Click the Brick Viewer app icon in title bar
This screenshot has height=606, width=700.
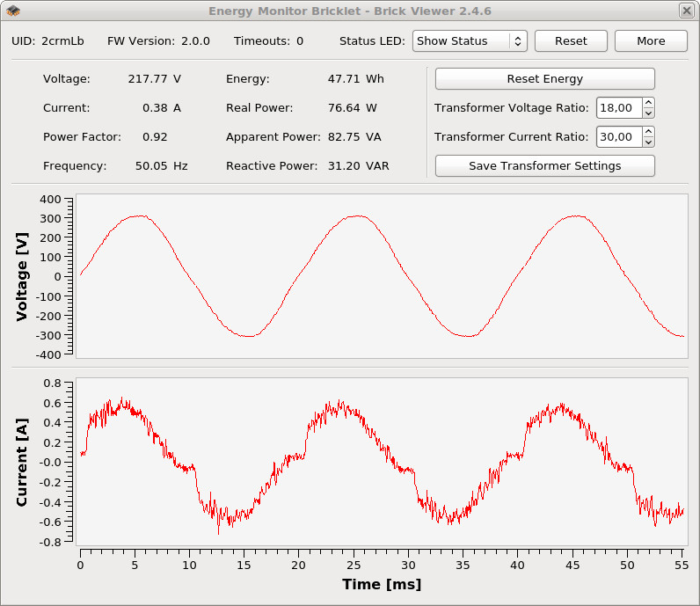[13, 11]
